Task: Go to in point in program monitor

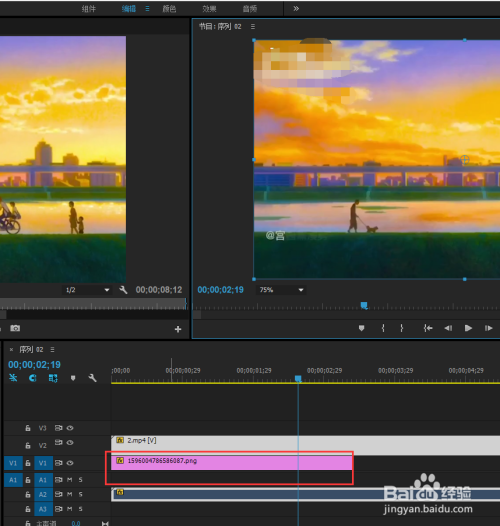Action: pos(428,328)
